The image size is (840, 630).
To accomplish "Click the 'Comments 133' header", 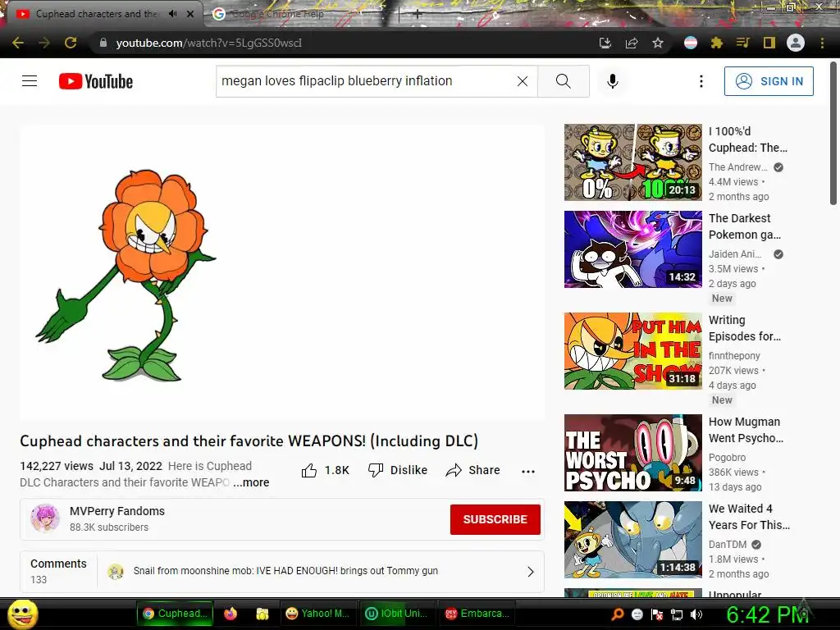I will 58,571.
